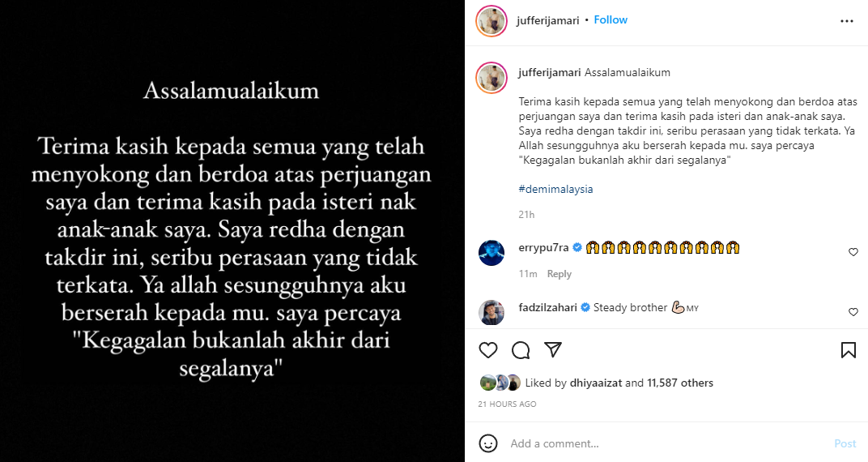View fadzilzahari username profile
The image size is (868, 462).
[547, 307]
